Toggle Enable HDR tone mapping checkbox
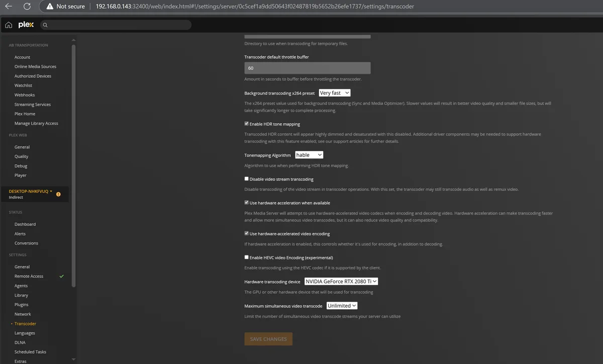 pos(246,124)
